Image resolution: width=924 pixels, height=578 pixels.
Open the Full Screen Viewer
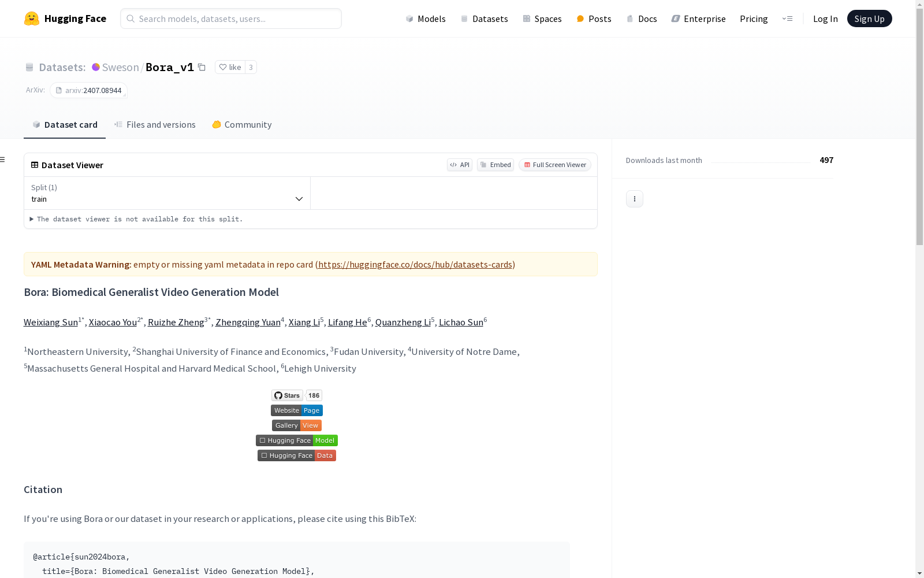(555, 165)
